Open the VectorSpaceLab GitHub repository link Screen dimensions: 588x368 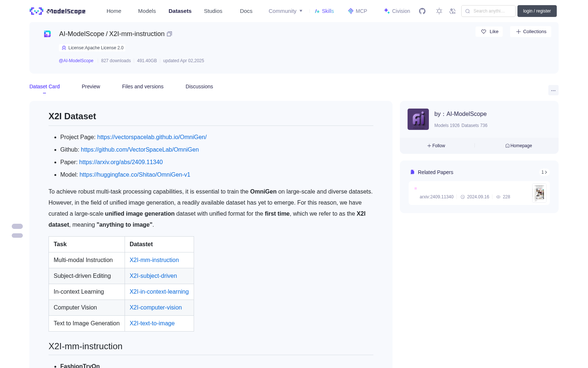(x=140, y=149)
